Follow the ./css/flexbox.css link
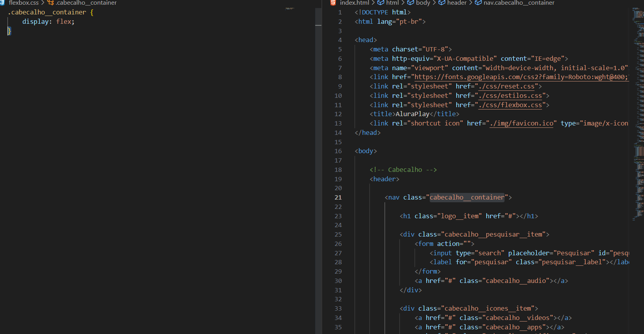This screenshot has height=334, width=644. coord(510,105)
